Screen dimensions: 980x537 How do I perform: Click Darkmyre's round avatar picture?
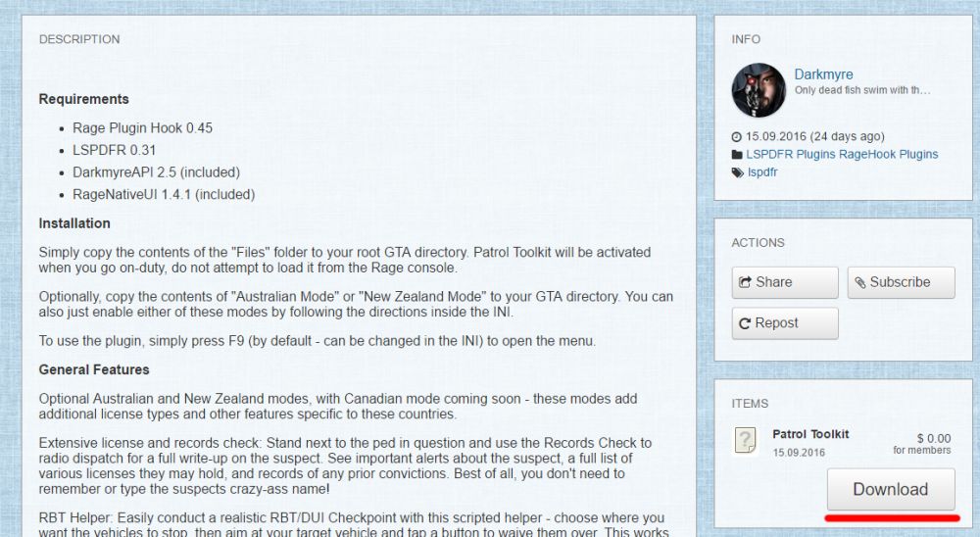[759, 90]
